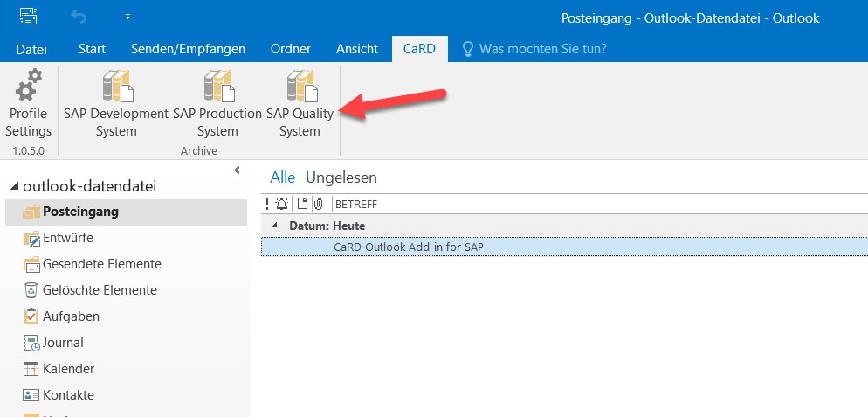
Task: Open CaRD Profile Settings
Action: tap(28, 103)
